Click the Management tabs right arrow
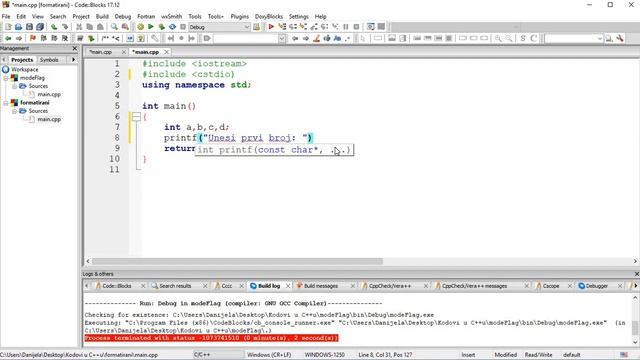This screenshot has height=360, width=640. [73, 60]
